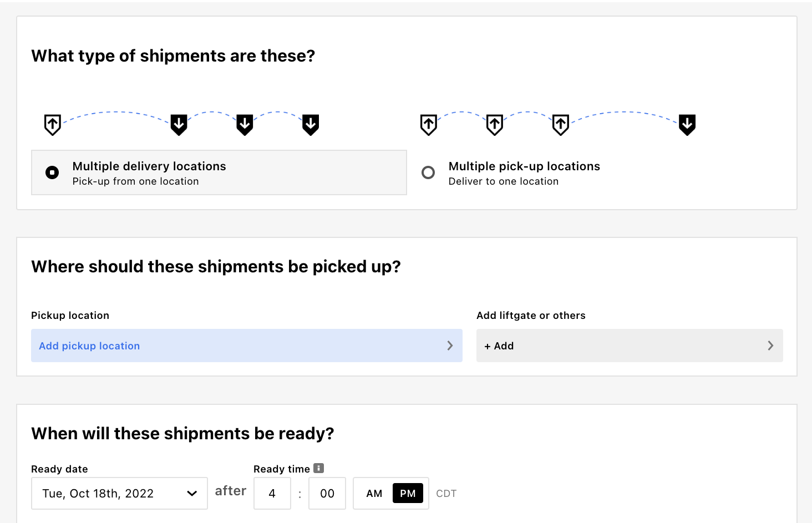The width and height of the screenshot is (812, 523).
Task: Select Multiple delivery locations radio button
Action: 52,172
